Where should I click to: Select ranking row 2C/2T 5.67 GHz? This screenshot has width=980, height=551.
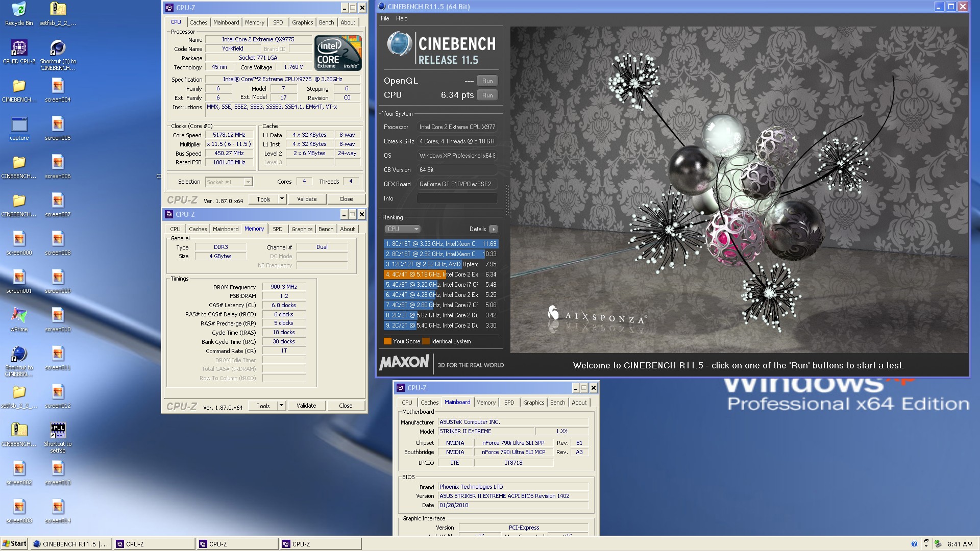441,315
